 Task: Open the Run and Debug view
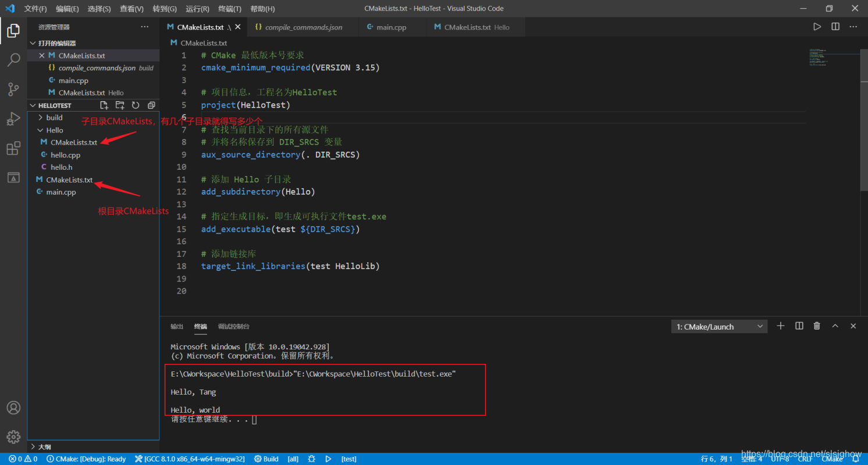coord(13,119)
